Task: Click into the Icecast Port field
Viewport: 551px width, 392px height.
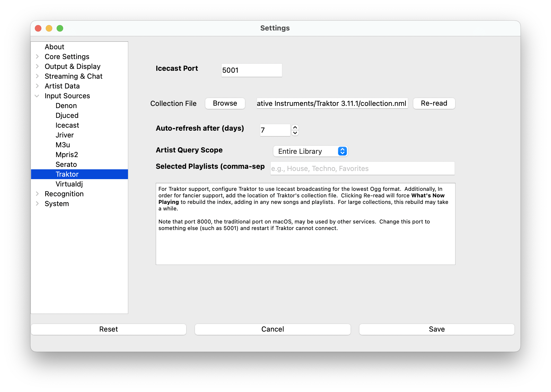Action: [x=252, y=70]
